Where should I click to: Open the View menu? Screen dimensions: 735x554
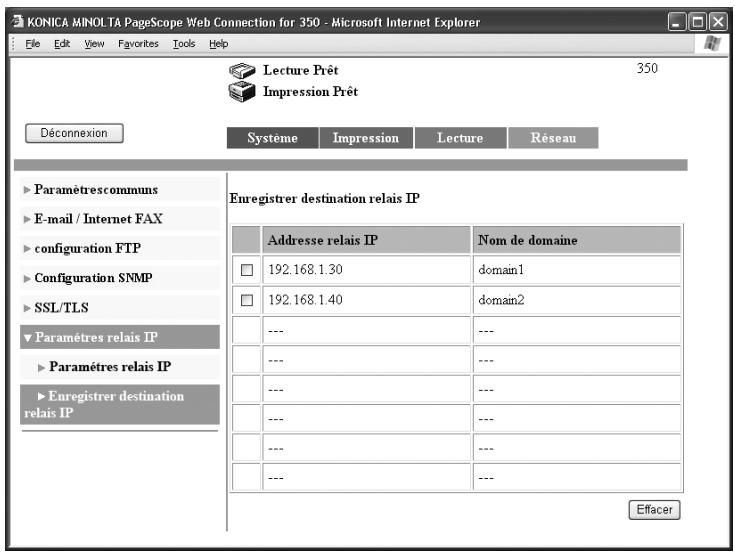tap(94, 44)
